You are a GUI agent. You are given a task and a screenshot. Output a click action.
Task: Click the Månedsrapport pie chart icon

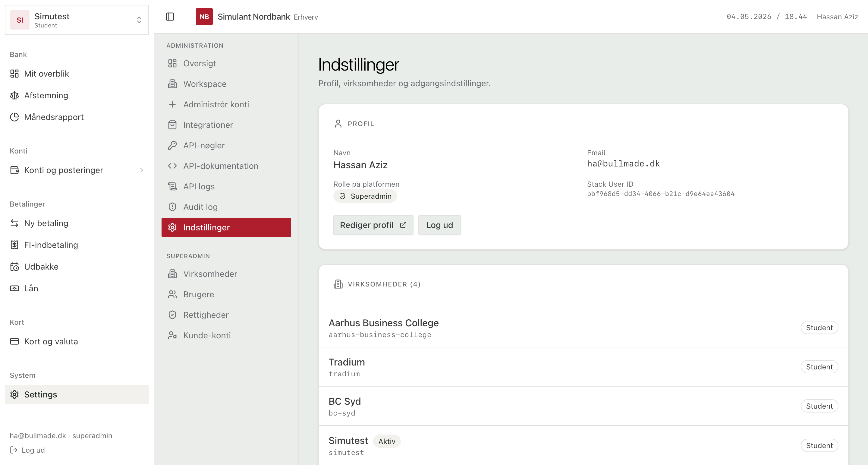[x=14, y=117]
